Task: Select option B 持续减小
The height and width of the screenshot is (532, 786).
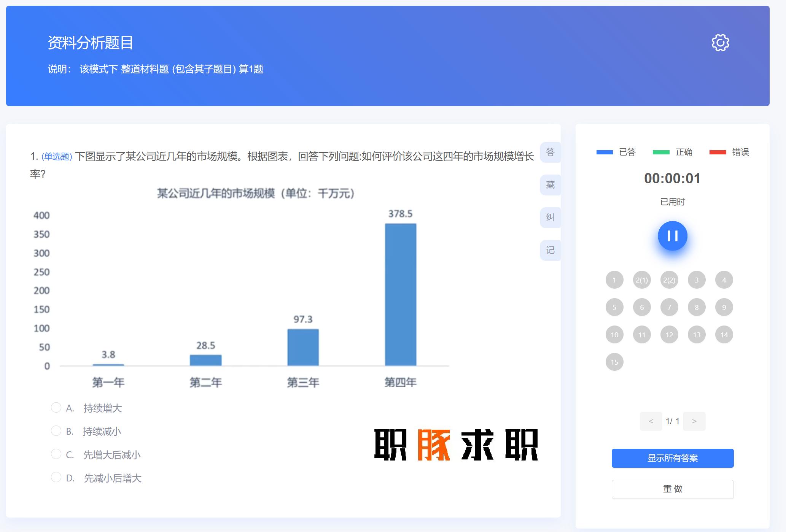Action: click(56, 431)
